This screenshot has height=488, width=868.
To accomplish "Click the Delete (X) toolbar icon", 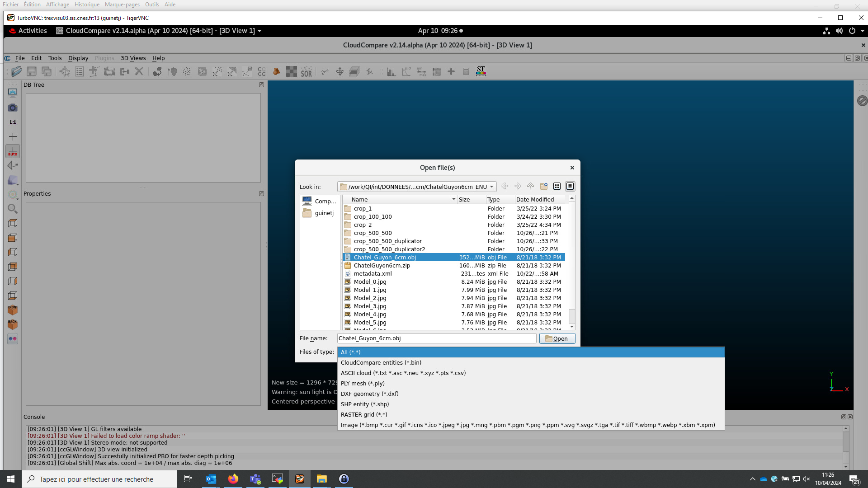I will [139, 71].
